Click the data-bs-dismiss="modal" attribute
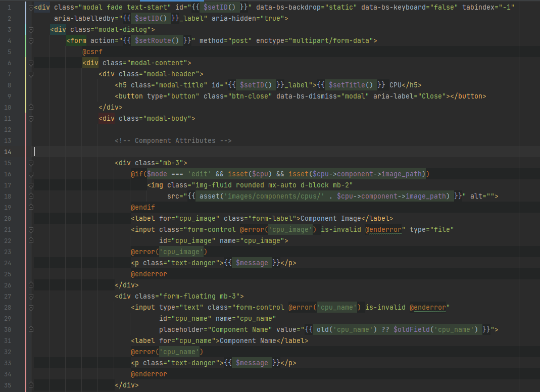Screen dimensions: 540x392 pos(323,96)
